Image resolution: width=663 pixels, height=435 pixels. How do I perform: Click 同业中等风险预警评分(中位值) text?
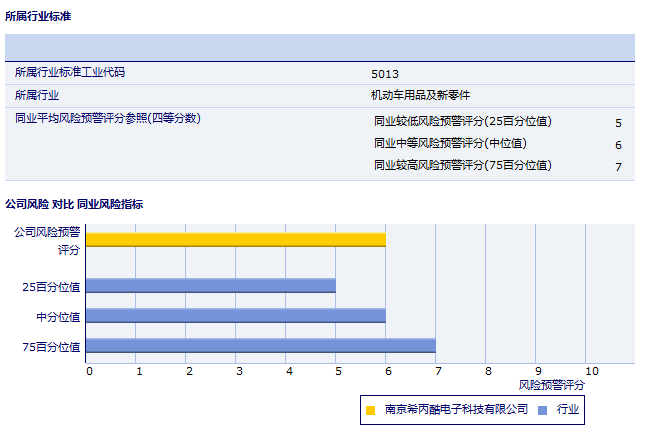[450, 144]
